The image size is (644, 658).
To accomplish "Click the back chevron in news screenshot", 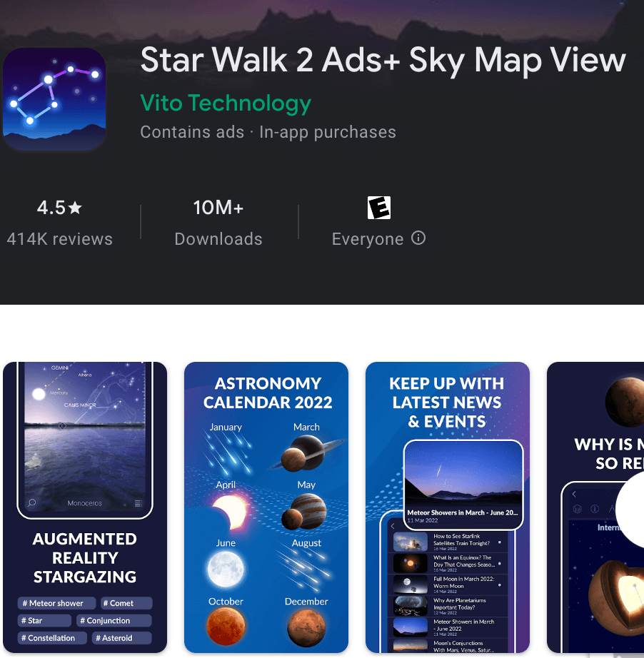I will pos(393,526).
